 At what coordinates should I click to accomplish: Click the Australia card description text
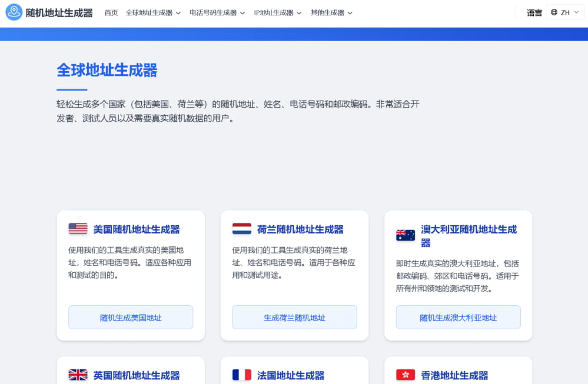click(457, 276)
